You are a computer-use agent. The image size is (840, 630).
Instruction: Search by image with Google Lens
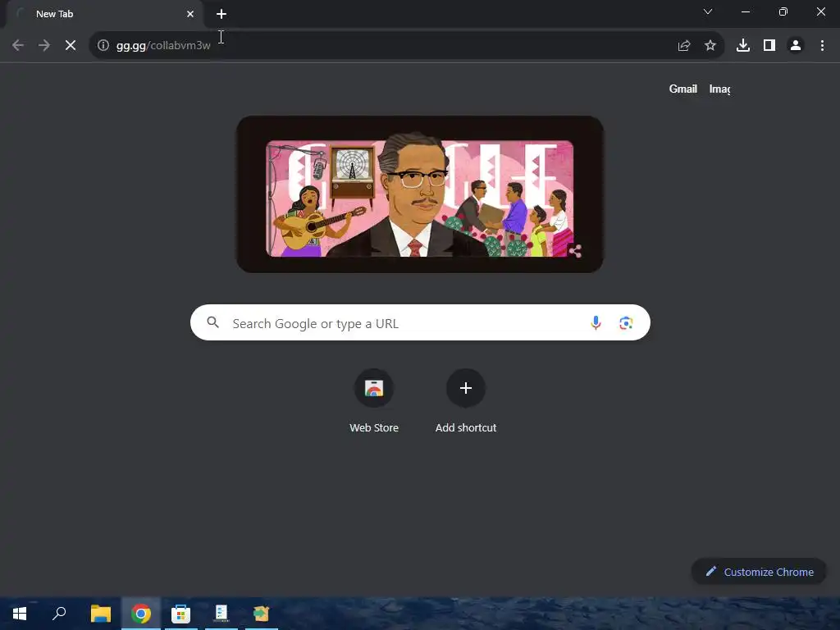pyautogui.click(x=626, y=323)
